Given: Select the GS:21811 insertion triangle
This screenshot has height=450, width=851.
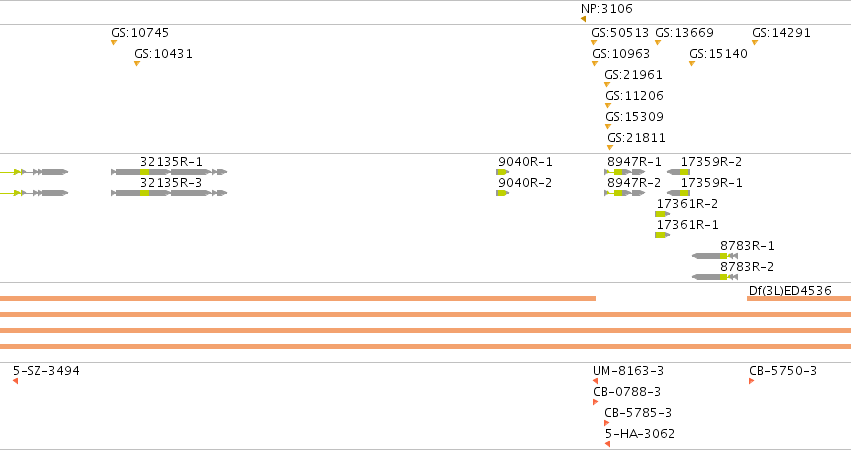Looking at the screenshot, I should pyautogui.click(x=610, y=148).
